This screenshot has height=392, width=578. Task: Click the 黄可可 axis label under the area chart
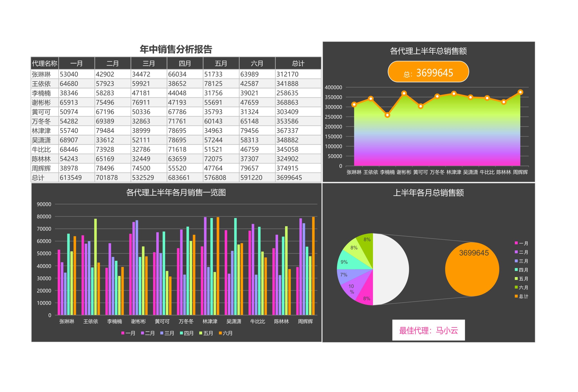(x=420, y=172)
